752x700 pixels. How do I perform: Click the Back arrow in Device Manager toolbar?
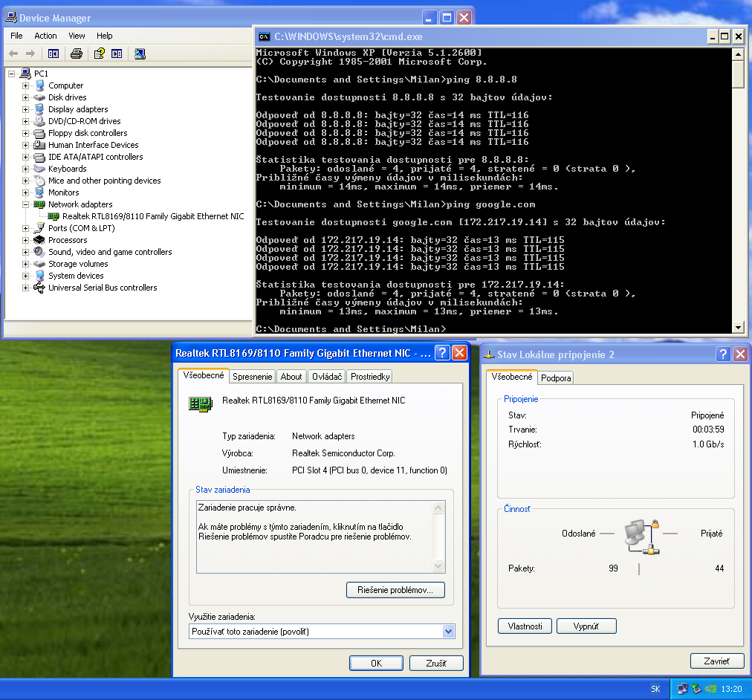coord(14,54)
